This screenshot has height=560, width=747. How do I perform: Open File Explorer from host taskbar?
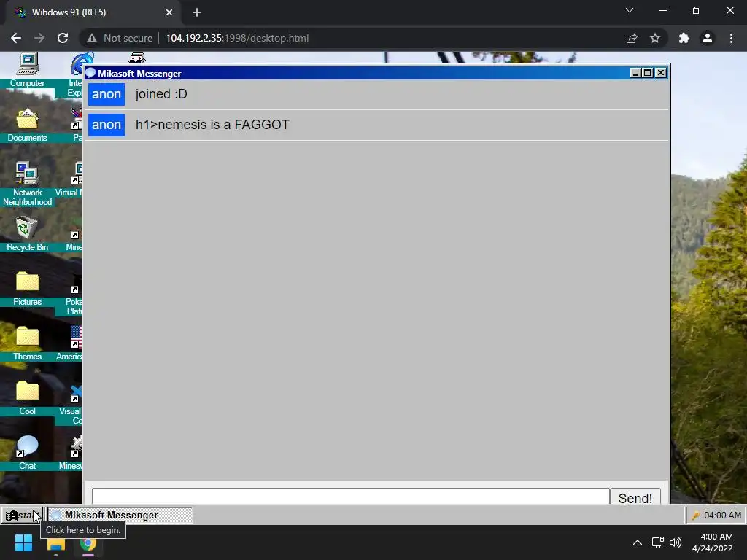pos(56,542)
